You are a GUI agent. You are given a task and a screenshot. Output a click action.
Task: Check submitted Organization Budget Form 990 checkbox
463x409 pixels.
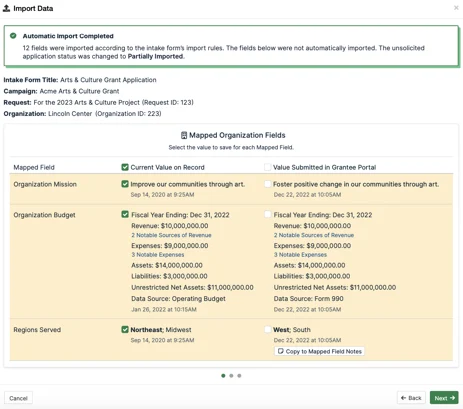tap(267, 214)
